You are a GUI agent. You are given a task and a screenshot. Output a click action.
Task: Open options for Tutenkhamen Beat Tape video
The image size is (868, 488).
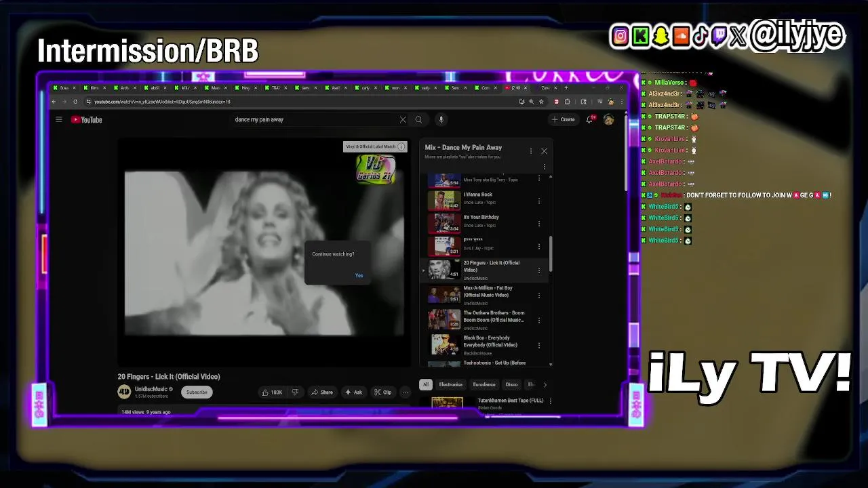[x=550, y=401]
